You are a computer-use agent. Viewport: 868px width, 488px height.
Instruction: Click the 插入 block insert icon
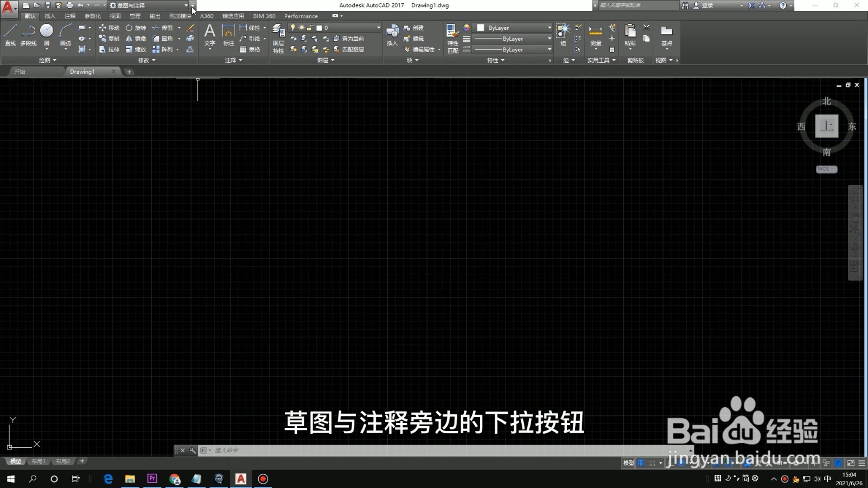click(392, 35)
